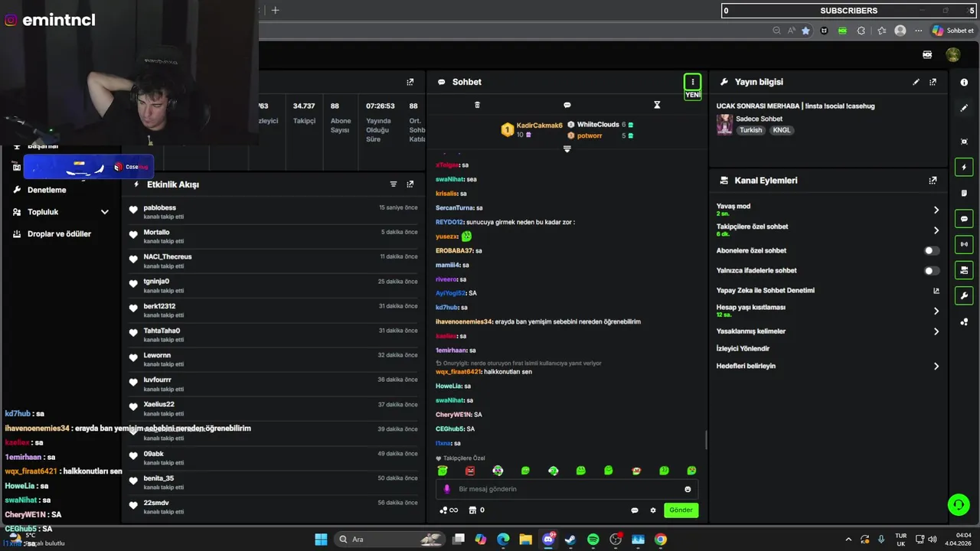Image resolution: width=980 pixels, height=551 pixels.
Task: Open chat settings gear icon
Action: click(x=653, y=510)
